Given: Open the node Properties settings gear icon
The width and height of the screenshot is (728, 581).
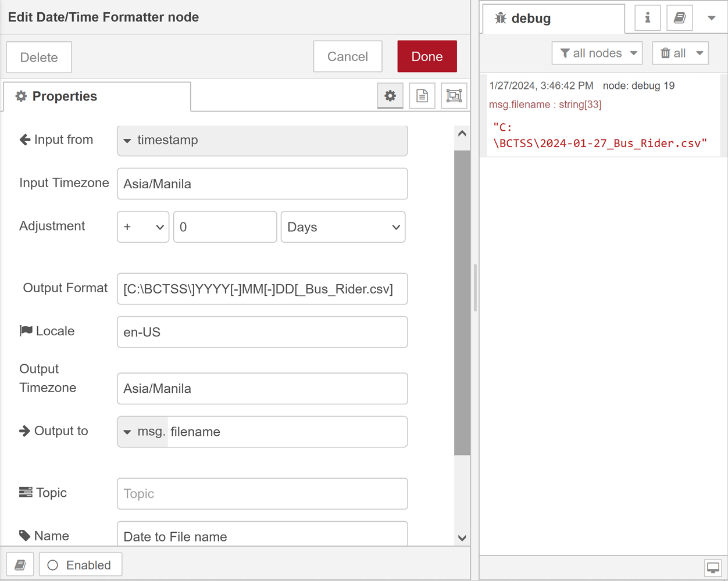Looking at the screenshot, I should [x=390, y=95].
